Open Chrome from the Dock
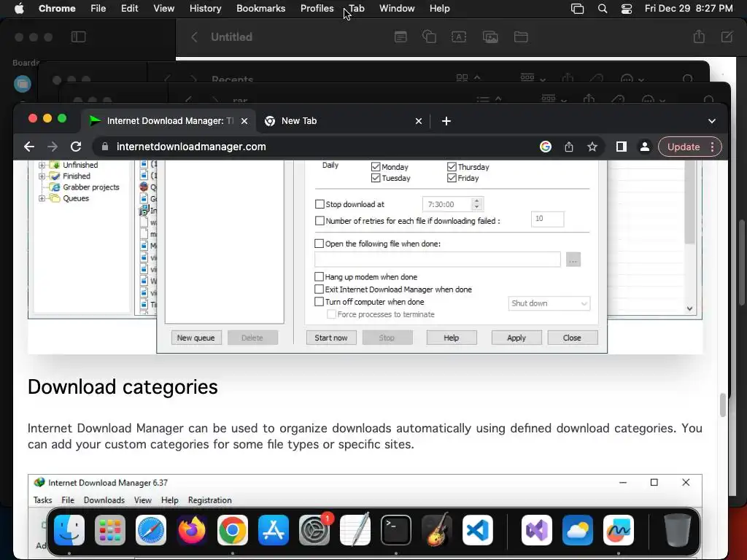 (233, 530)
